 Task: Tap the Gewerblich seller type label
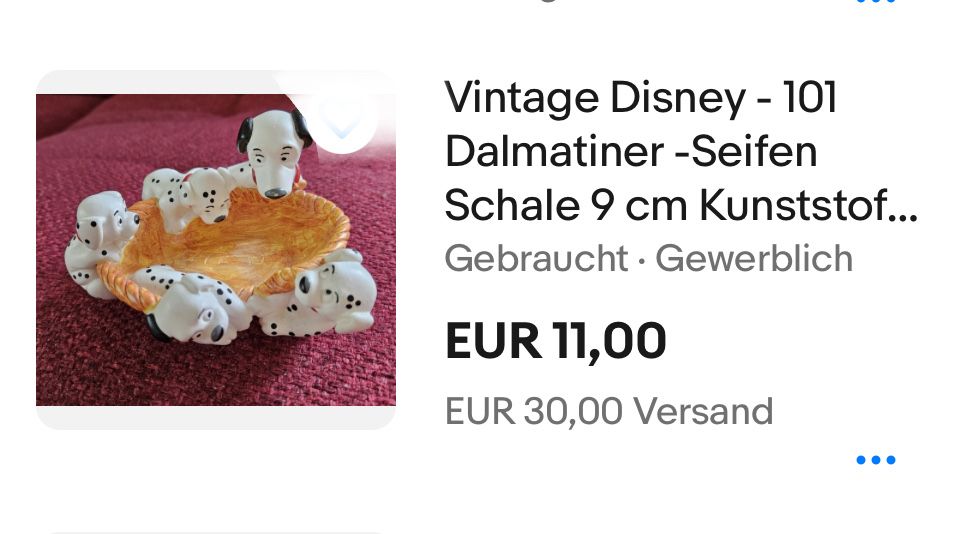coord(754,258)
